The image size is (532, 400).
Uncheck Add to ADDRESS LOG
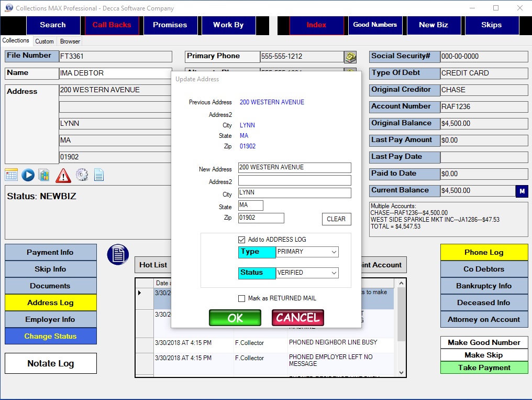point(241,240)
